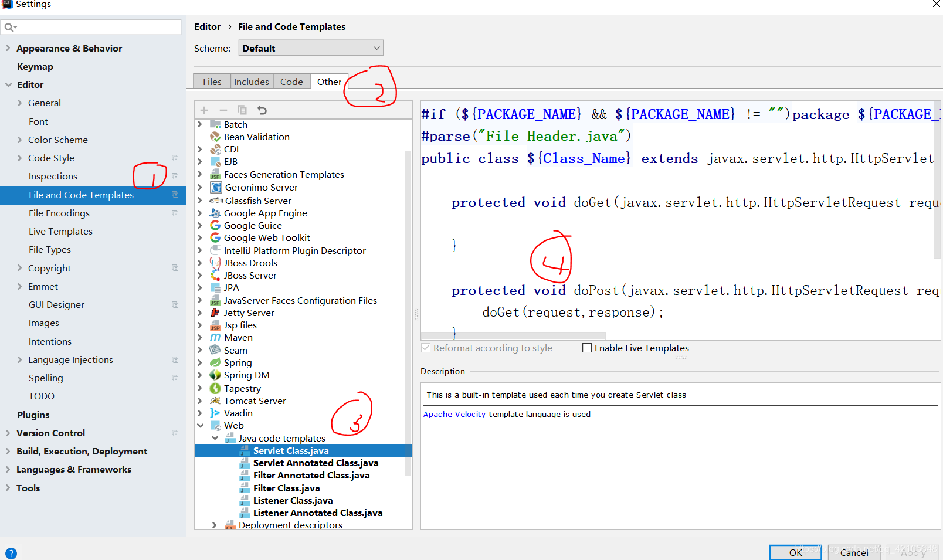943x560 pixels.
Task: Toggle Reformat according to style checkbox
Action: (x=426, y=348)
